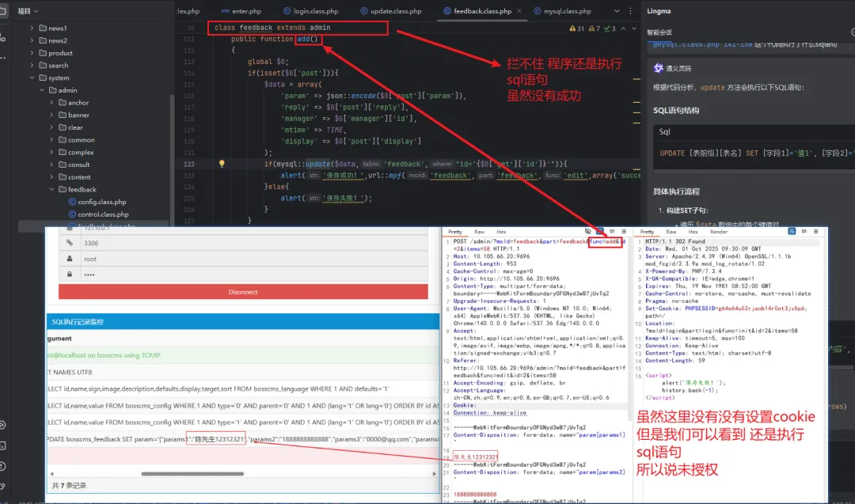Go to previous highlighted problem arrow
855x504 pixels.
point(623,28)
